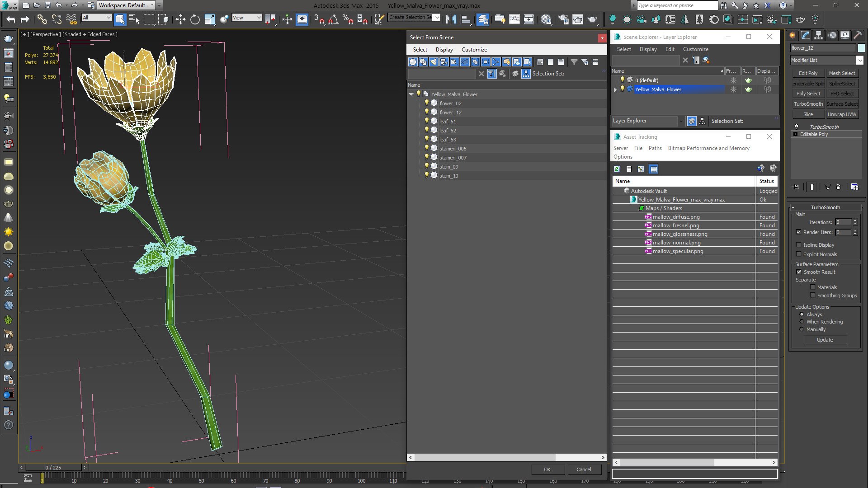
Task: Open the Customize menu in Select From Scene
Action: pyautogui.click(x=474, y=50)
